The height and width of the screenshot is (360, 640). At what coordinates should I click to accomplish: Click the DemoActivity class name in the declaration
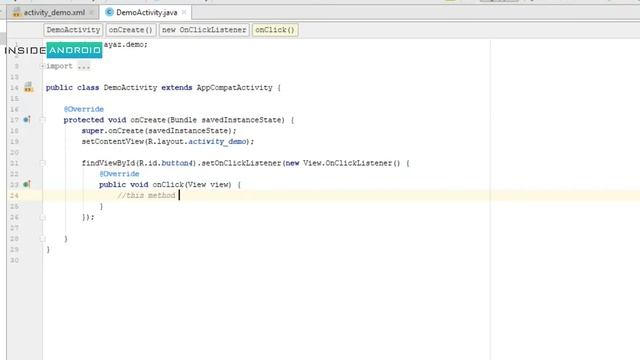click(x=130, y=87)
